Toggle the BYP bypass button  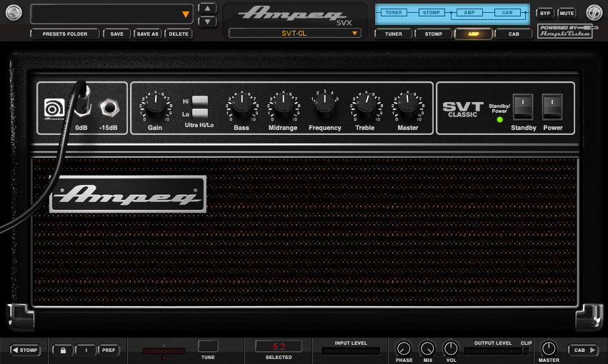(545, 13)
